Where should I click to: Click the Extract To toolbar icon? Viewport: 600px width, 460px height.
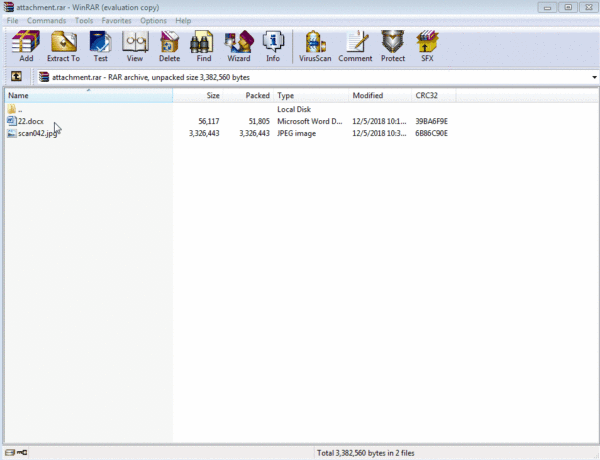(64, 46)
